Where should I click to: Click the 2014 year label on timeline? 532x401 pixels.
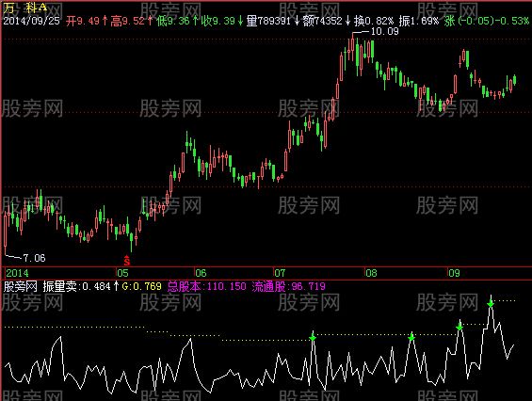pos(17,273)
